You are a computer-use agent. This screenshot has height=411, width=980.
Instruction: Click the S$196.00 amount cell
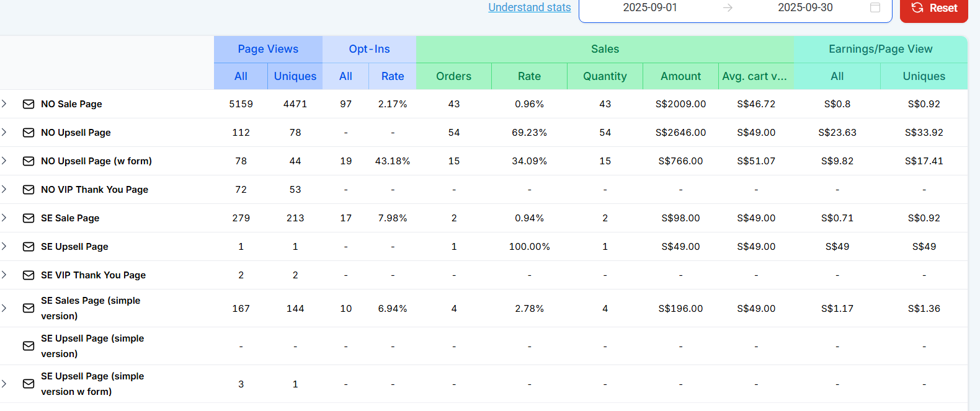(x=680, y=309)
